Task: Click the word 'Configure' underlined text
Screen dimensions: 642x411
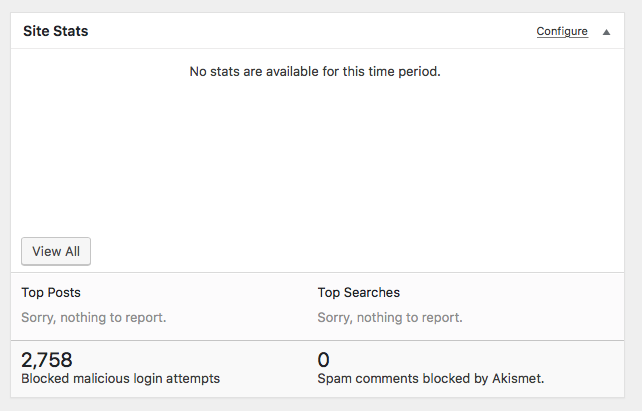Action: click(x=562, y=32)
